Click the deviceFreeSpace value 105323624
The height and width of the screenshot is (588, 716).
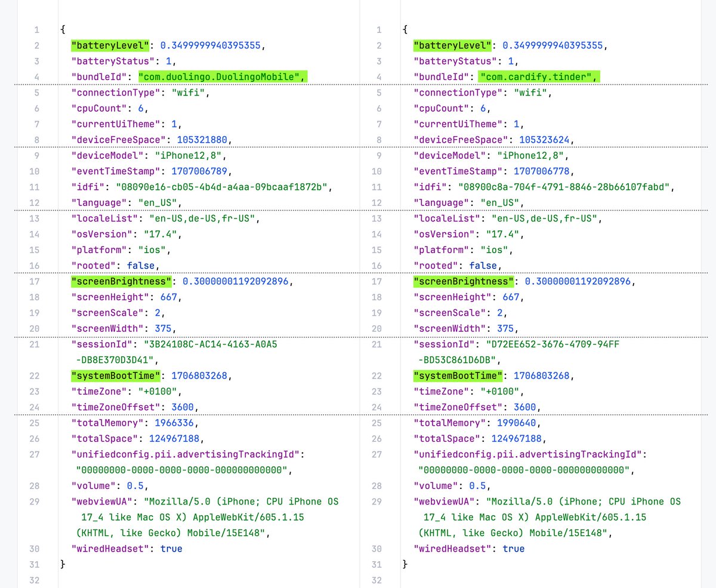(x=543, y=140)
